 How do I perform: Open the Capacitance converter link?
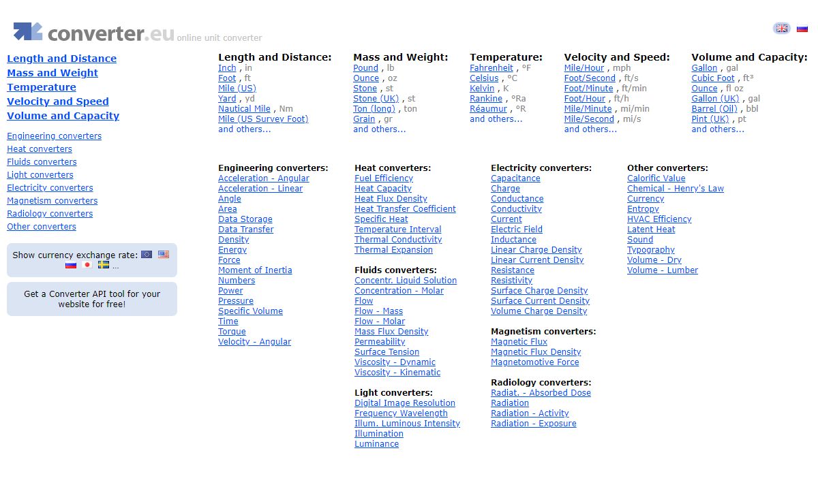515,178
